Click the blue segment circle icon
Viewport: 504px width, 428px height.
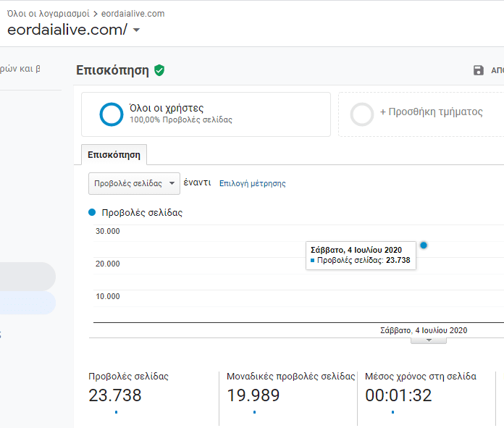(112, 114)
